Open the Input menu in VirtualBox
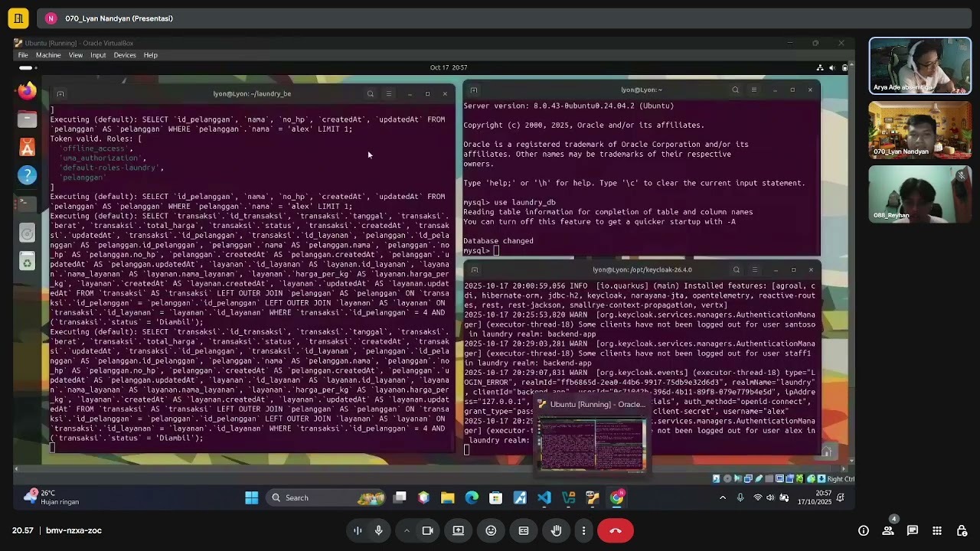This screenshot has height=551, width=980. pos(98,55)
